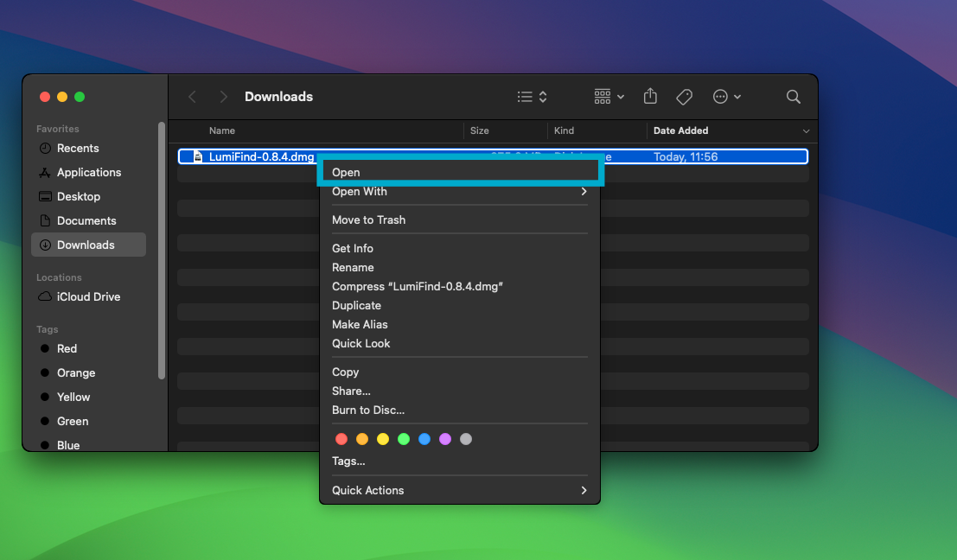Select the LumiFind-0.8.4.dmg file name
This screenshot has width=957, height=560.
point(261,156)
